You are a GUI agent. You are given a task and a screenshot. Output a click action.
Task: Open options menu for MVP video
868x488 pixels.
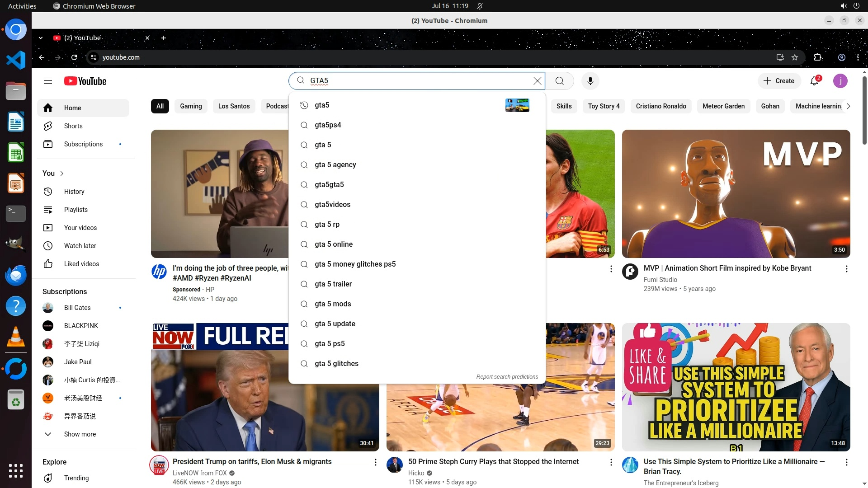click(846, 269)
